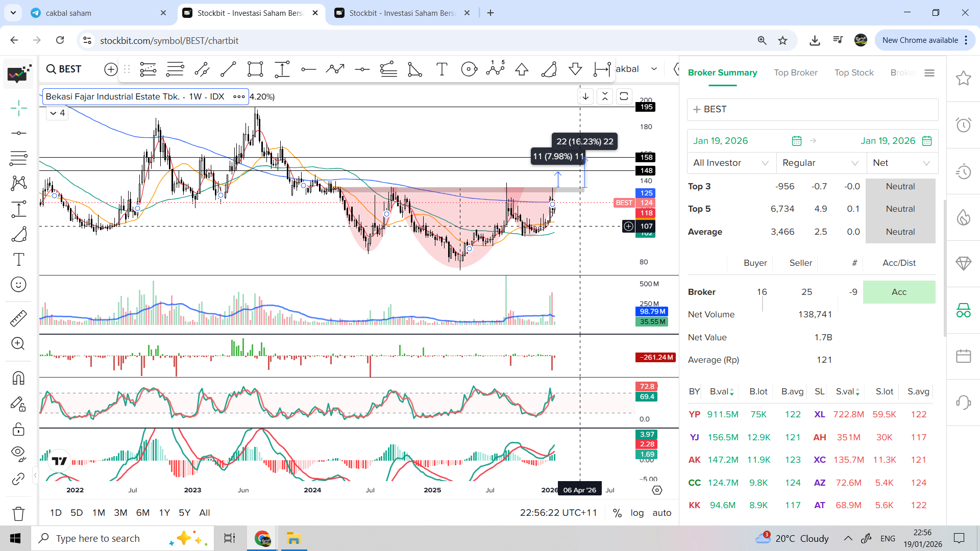Open the emoji sticker tool
The image size is (980, 551).
[x=18, y=285]
